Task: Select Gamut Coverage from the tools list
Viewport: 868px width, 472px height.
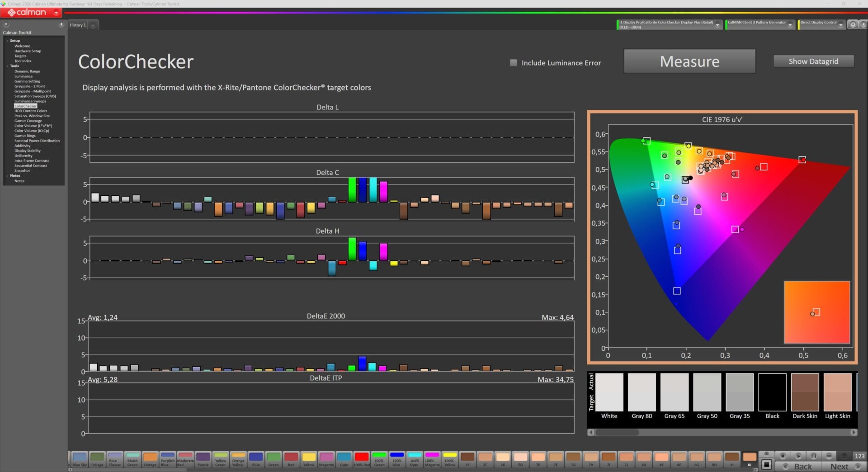Action: pos(28,121)
